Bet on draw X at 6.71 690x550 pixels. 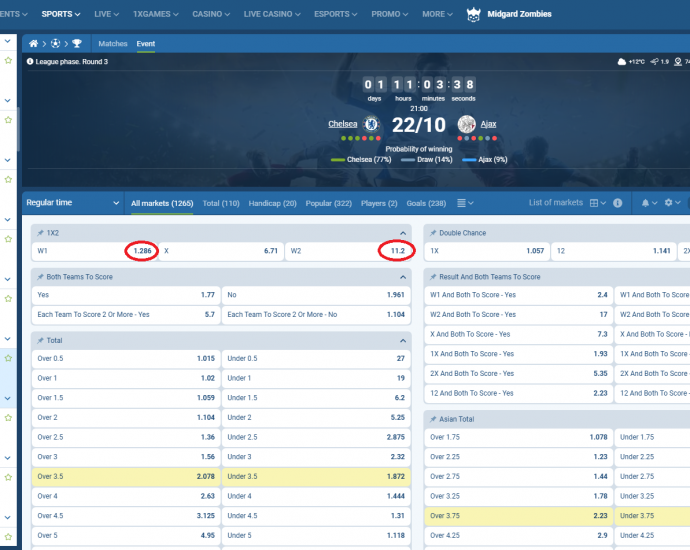pos(221,251)
